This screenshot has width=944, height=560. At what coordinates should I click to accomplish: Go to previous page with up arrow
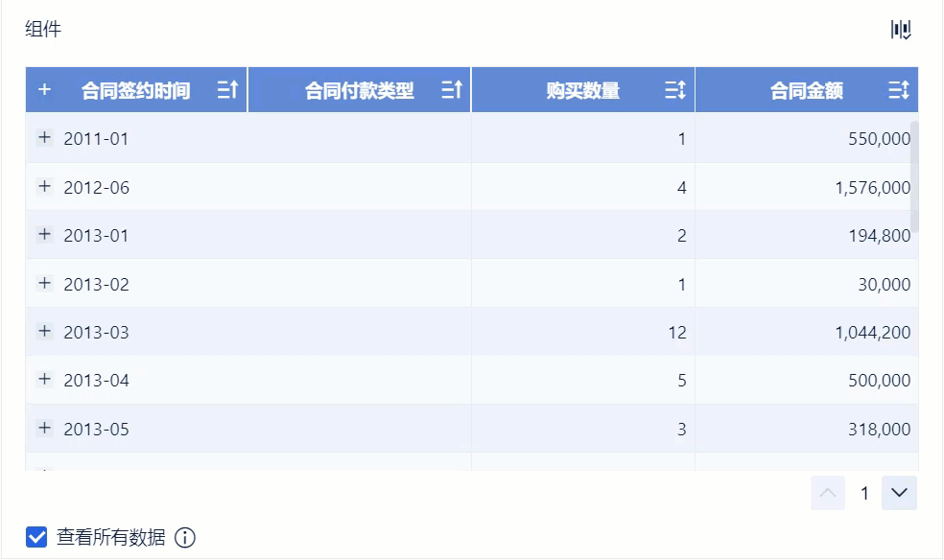click(828, 493)
